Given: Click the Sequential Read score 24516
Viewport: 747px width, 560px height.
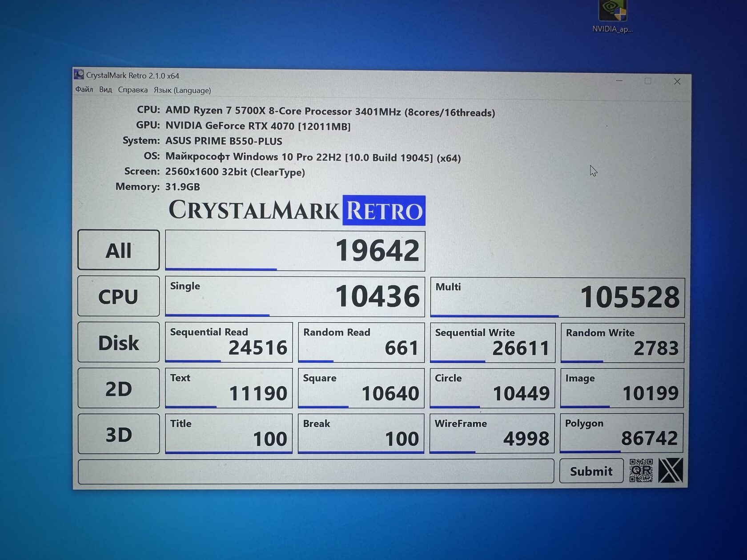Looking at the screenshot, I should click(x=229, y=342).
